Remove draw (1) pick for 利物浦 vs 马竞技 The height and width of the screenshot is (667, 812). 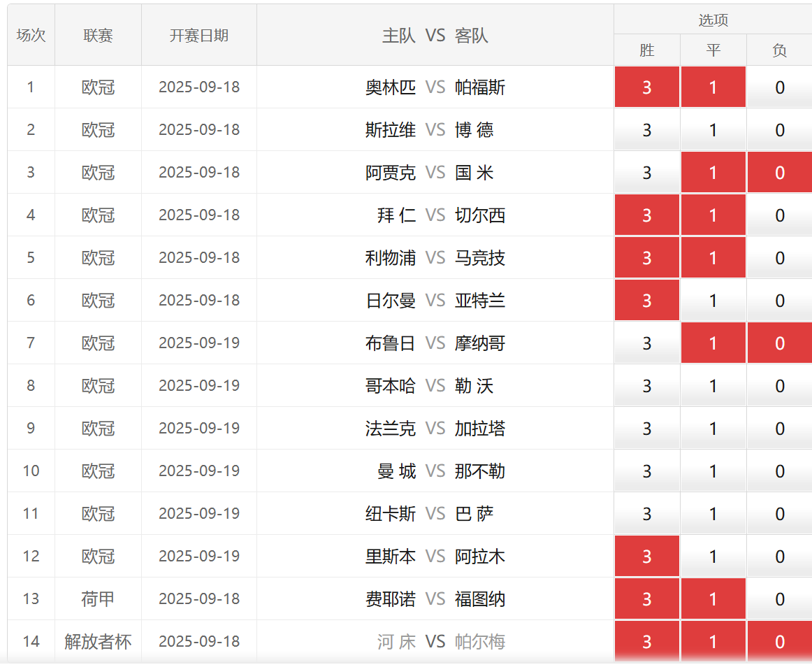(x=713, y=257)
